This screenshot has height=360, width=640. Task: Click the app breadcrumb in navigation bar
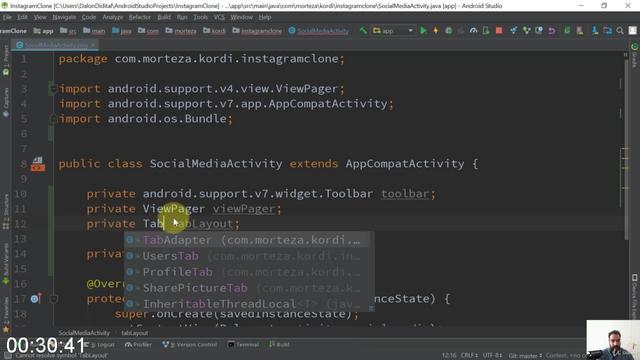44,31
